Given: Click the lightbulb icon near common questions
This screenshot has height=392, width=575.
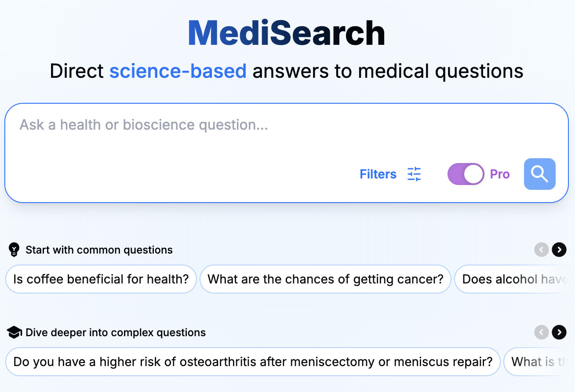Looking at the screenshot, I should click(x=15, y=250).
